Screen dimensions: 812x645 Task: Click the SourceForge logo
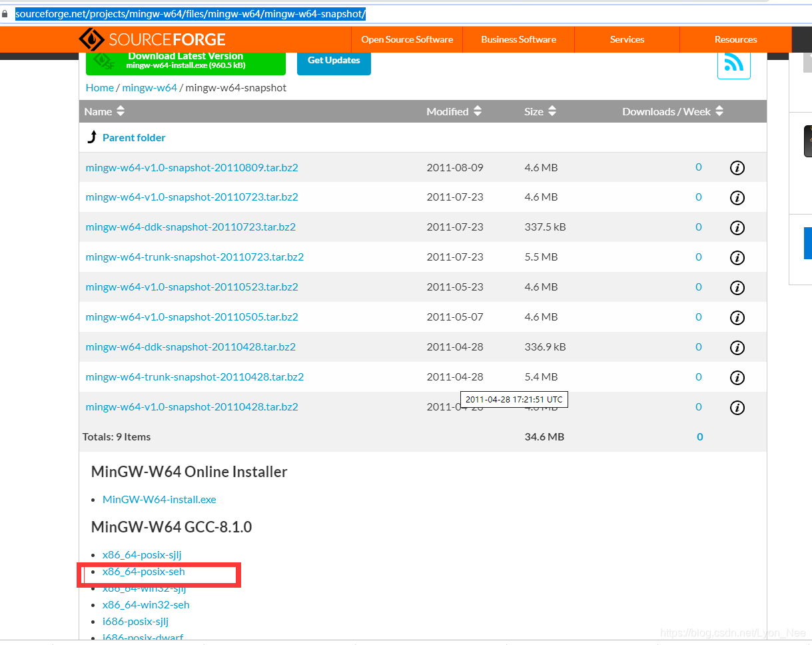pos(152,39)
